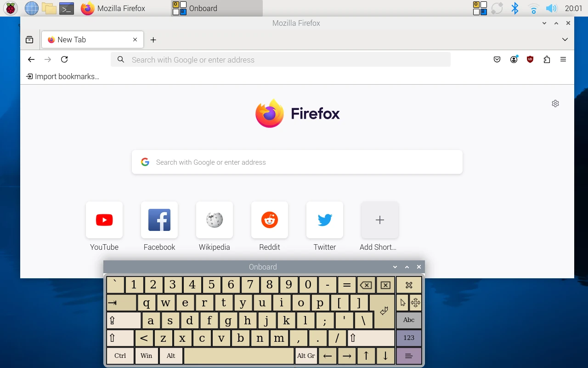Viewport: 588px width, 368px height.
Task: Toggle Onboard click helper pointer key
Action: coord(402,303)
